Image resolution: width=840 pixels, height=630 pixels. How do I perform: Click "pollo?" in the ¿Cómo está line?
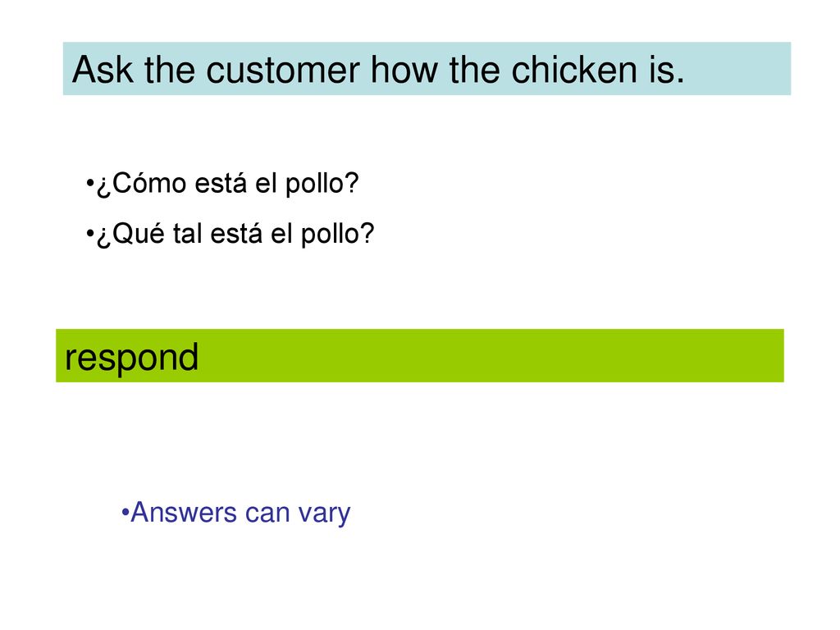tap(322, 185)
